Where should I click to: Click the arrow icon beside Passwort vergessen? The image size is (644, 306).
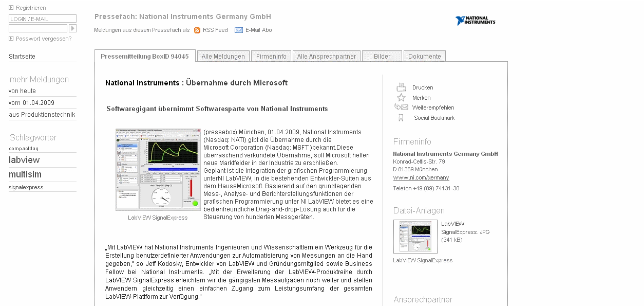[11, 39]
